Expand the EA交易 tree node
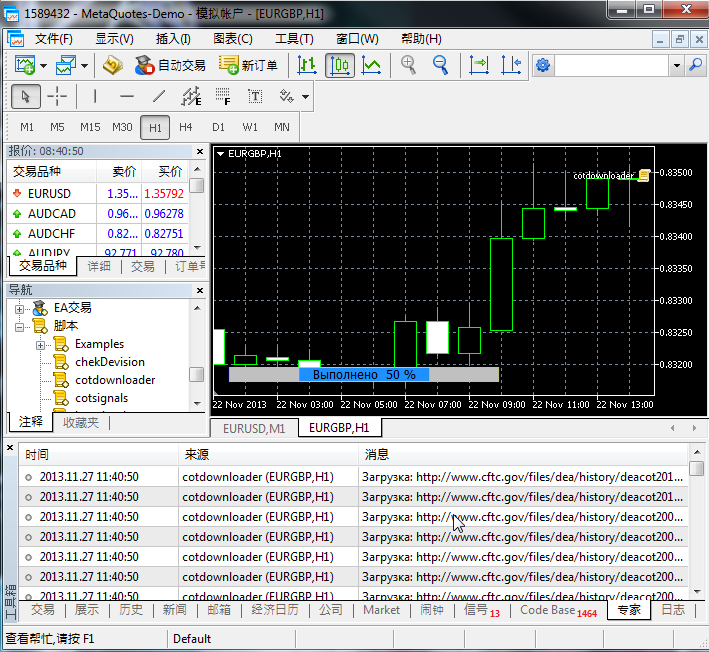This screenshot has width=709, height=652. (19, 308)
